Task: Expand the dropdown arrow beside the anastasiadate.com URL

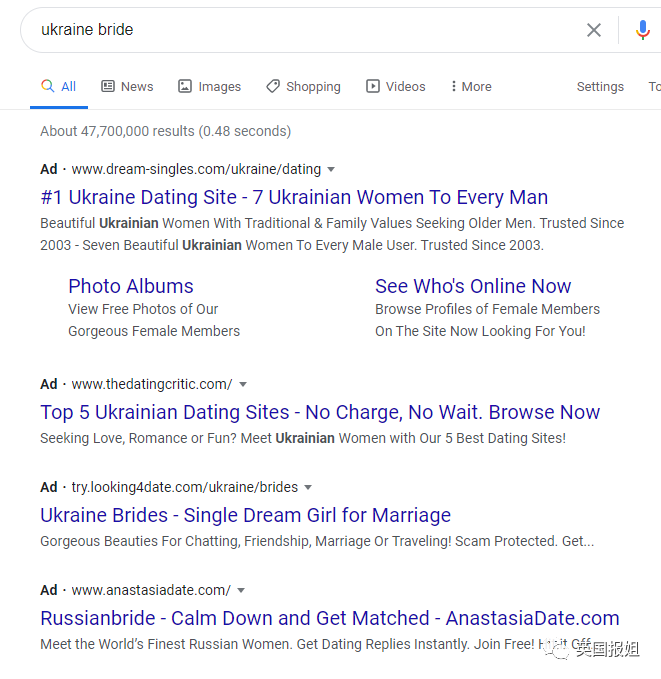Action: [241, 590]
